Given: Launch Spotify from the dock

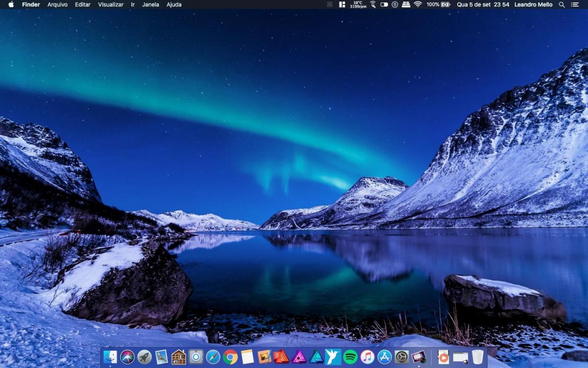Looking at the screenshot, I should pyautogui.click(x=350, y=357).
